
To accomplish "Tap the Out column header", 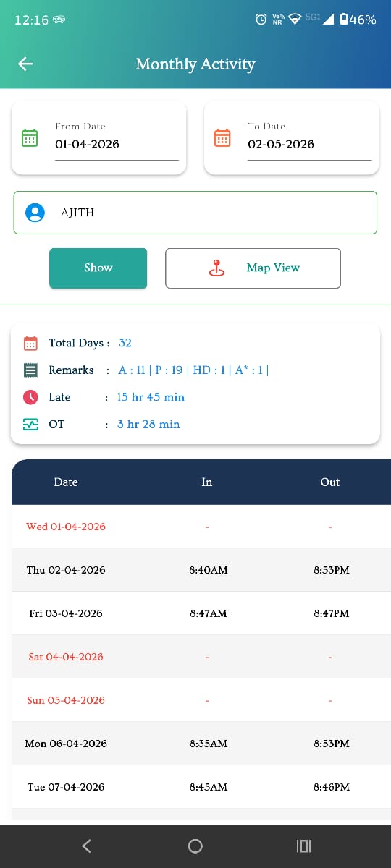I will click(330, 482).
